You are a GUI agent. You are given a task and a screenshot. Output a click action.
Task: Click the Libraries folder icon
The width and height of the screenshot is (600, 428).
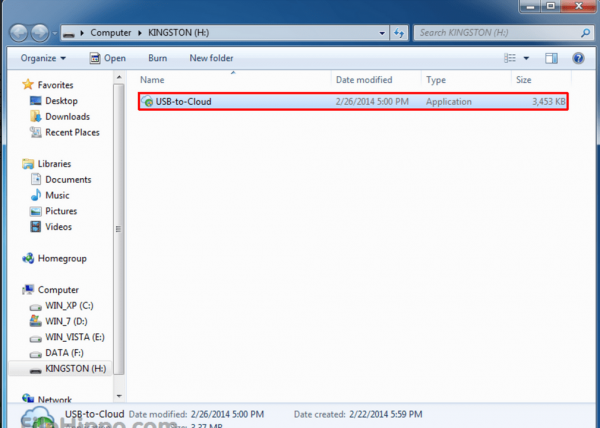coord(28,164)
